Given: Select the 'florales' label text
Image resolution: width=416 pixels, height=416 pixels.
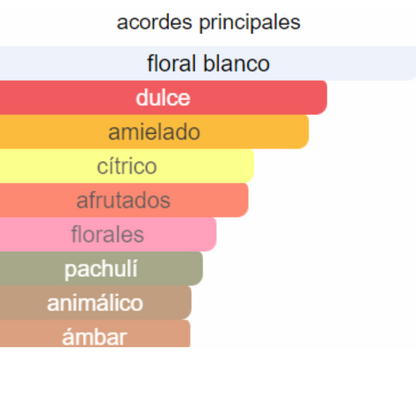Looking at the screenshot, I should 108,234.
